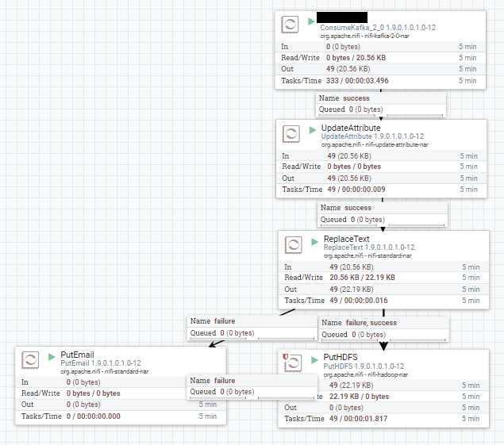Select the success connection below UpdateAttribute
504x445 pixels.
[383, 214]
